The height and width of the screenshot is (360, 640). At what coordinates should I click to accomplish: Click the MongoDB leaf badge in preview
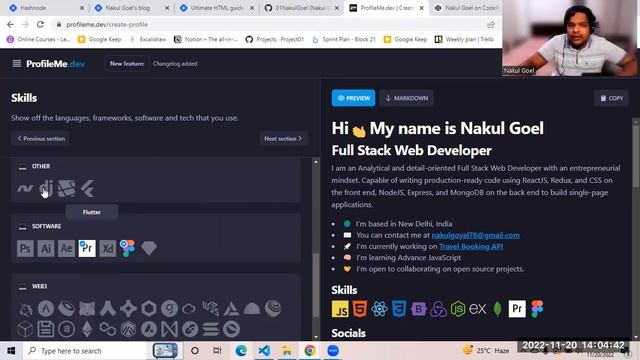coord(497,309)
